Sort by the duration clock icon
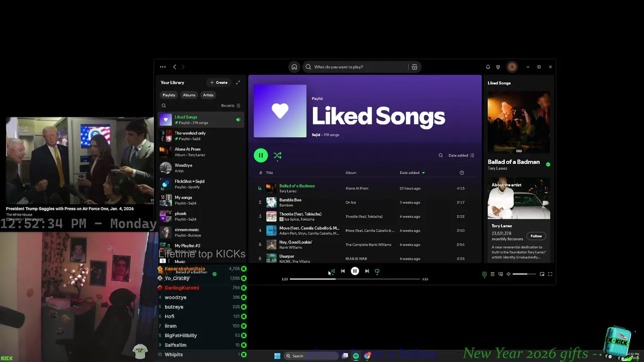644x362 pixels. pos(461,172)
